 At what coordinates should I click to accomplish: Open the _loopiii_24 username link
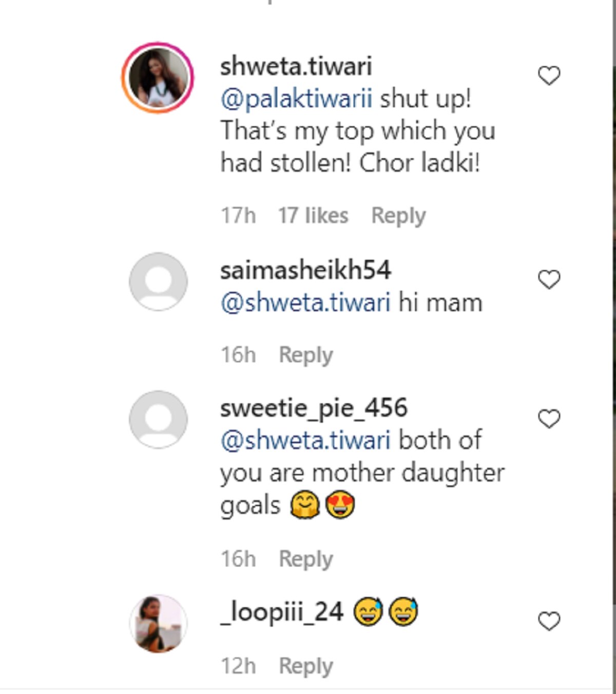282,612
